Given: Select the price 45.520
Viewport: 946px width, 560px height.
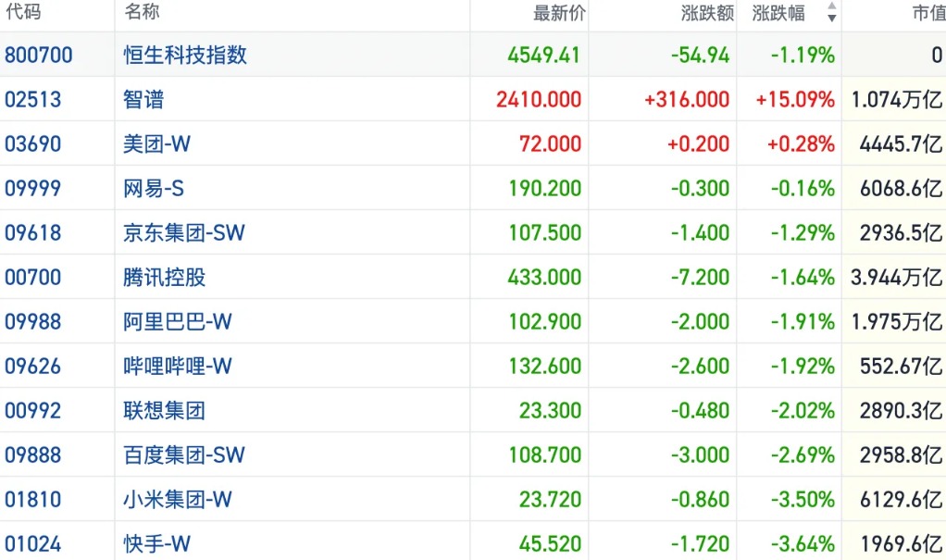Looking at the screenshot, I should (x=550, y=544).
